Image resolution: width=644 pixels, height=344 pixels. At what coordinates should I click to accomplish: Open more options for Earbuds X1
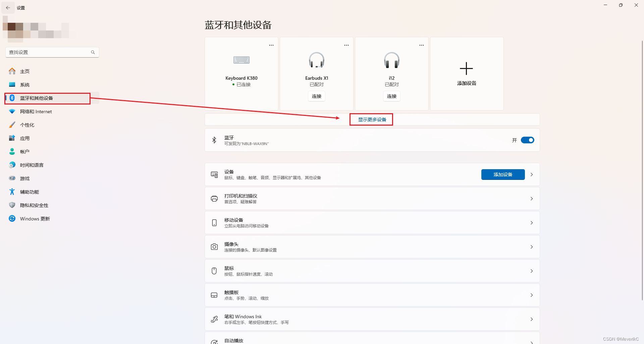[346, 45]
